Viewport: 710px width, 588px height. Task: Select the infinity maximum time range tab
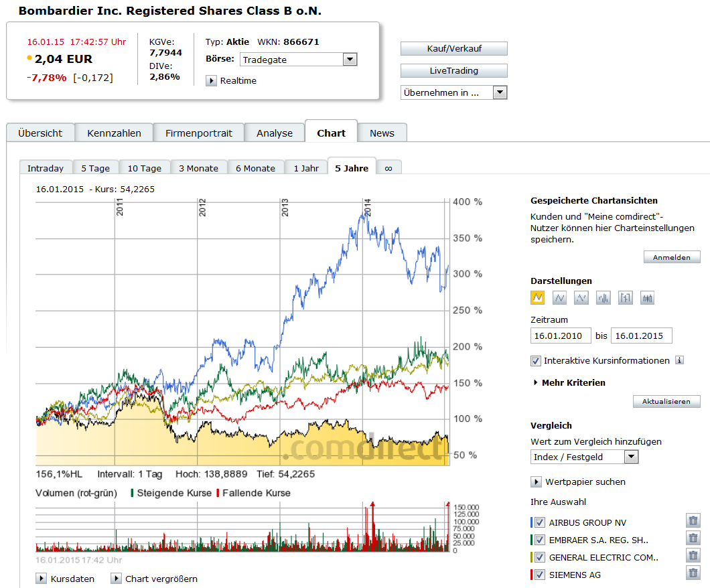point(388,168)
